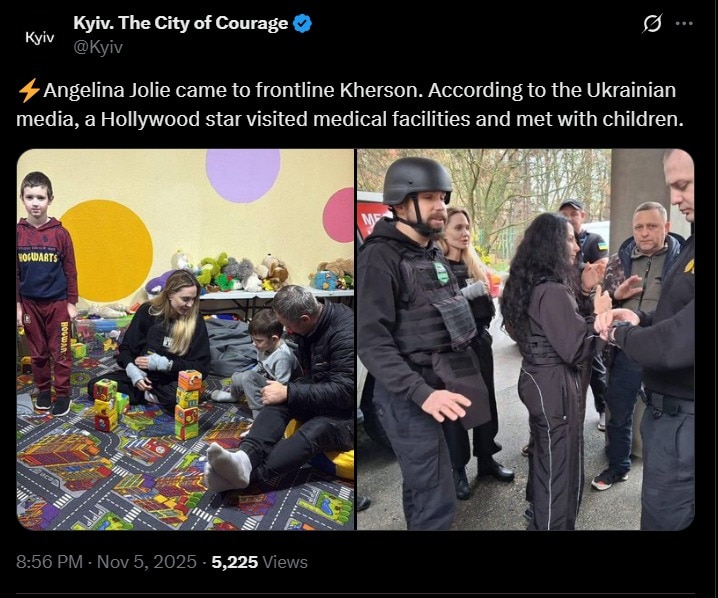
Task: Visit the @Kyiv handle link
Action: (98, 47)
